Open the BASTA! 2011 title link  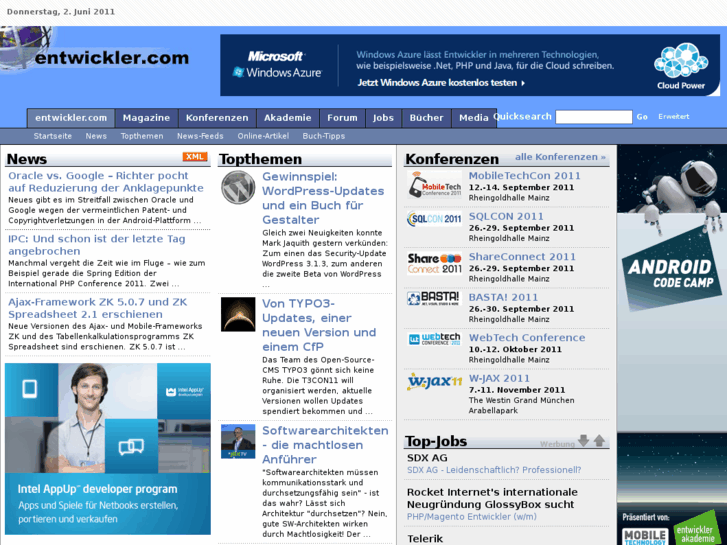[503, 297]
